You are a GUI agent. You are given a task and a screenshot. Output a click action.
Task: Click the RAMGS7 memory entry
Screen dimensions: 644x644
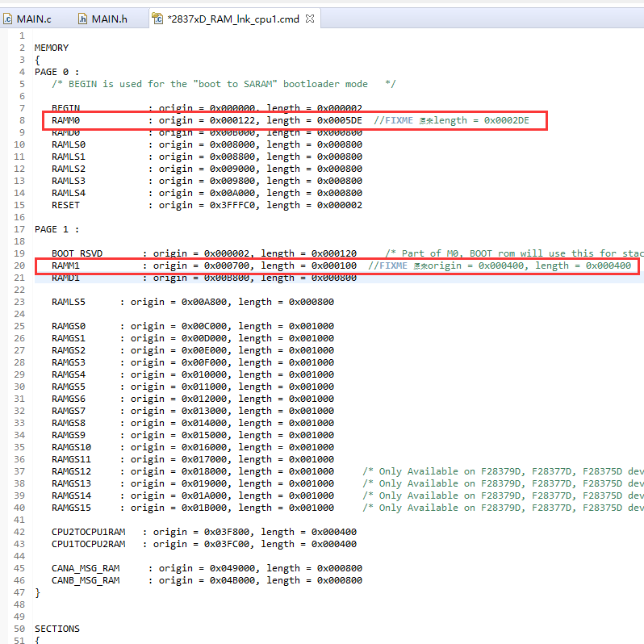(69, 411)
